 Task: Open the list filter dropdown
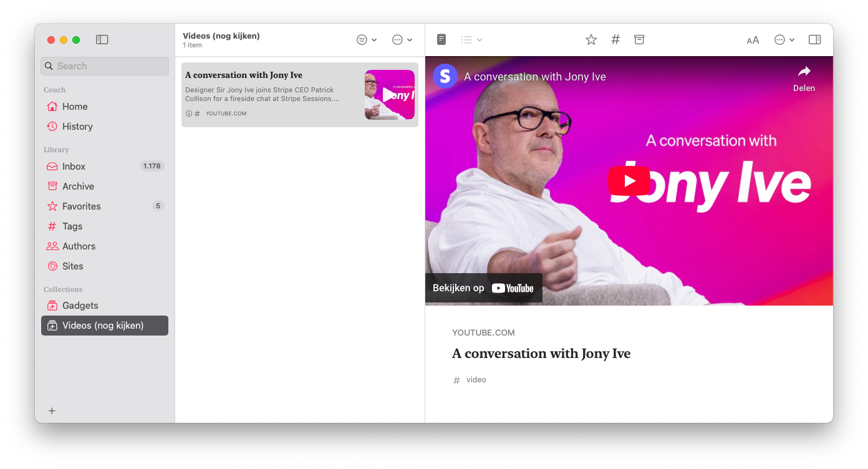(367, 40)
